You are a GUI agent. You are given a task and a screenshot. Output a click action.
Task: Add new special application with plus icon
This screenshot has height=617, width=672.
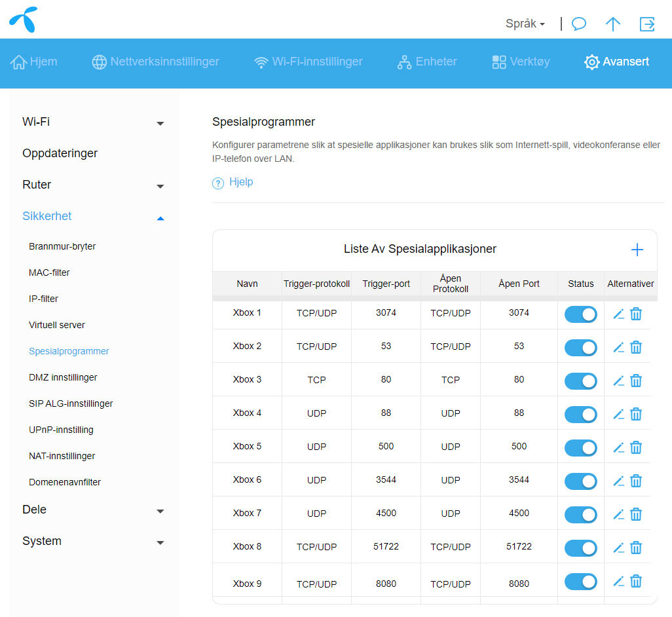637,250
